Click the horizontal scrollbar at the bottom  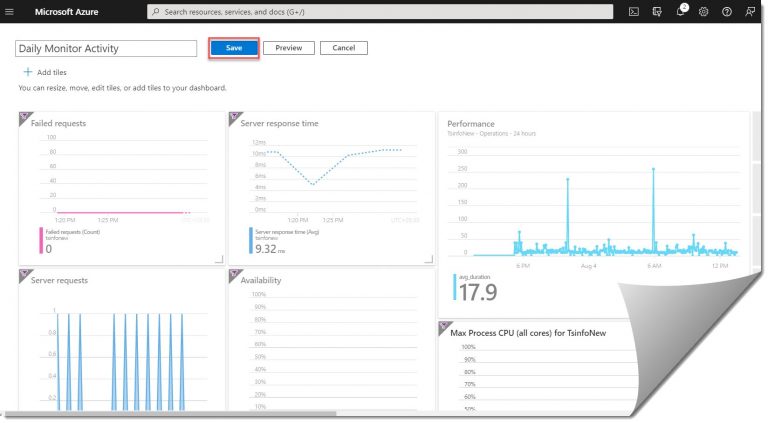tap(169, 415)
